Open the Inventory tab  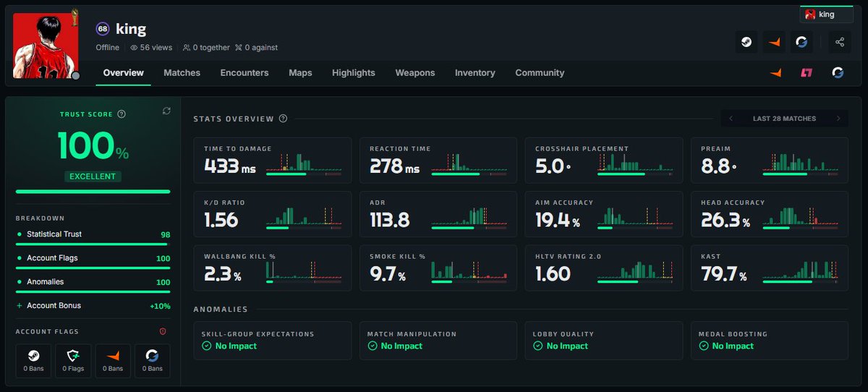coord(475,73)
